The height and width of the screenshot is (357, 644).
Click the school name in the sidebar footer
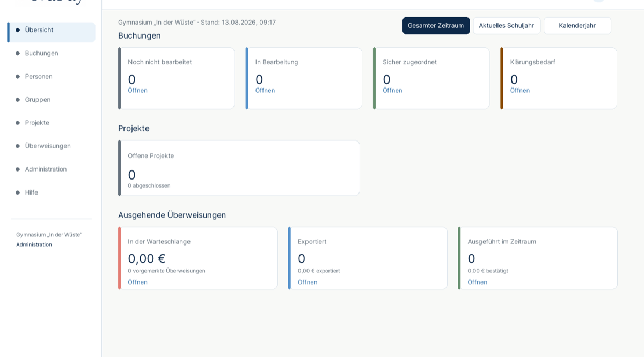click(49, 235)
